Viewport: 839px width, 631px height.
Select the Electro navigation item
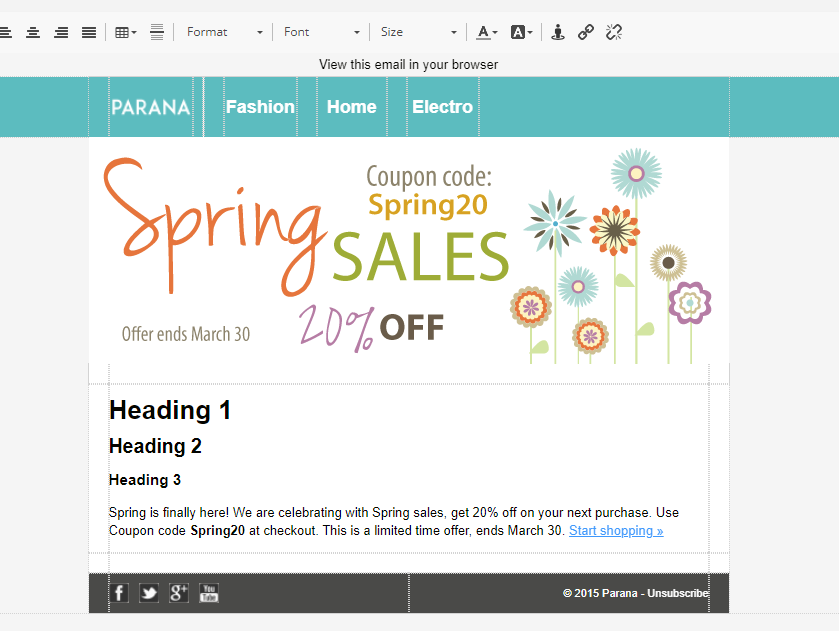(442, 107)
